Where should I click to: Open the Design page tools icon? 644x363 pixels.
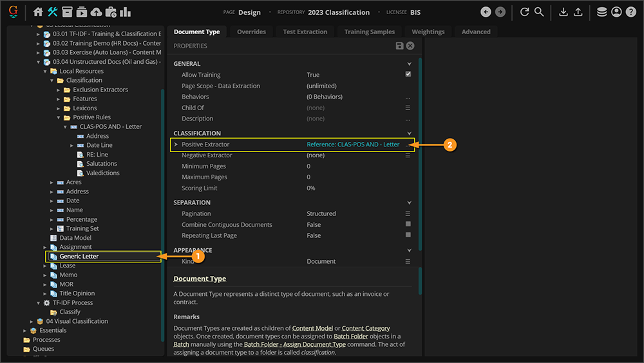point(53,12)
